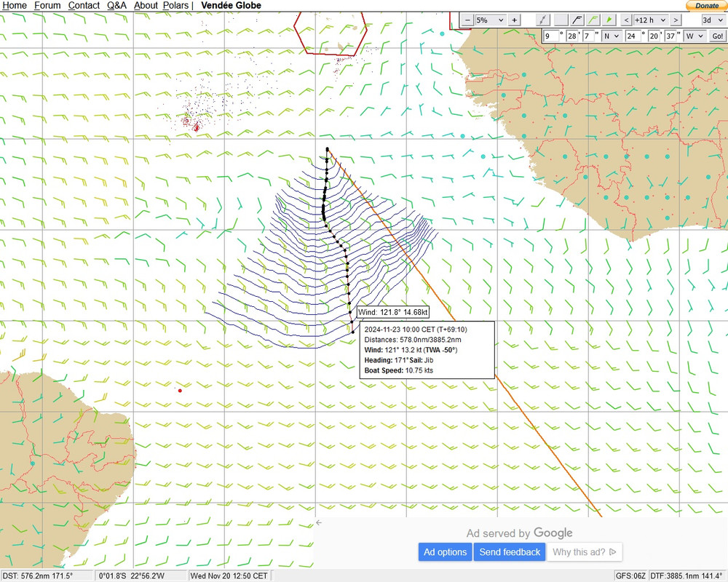728x582 pixels.
Task: Open the Home menu link
Action: coord(15,6)
